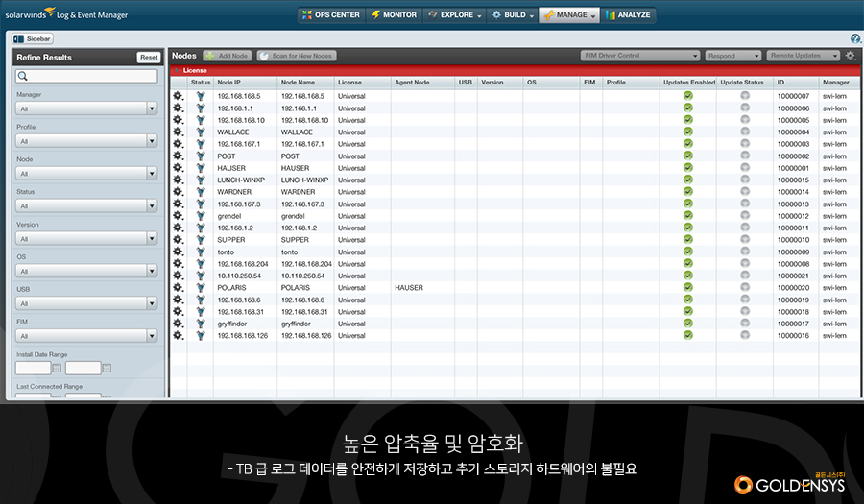Image resolution: width=864 pixels, height=504 pixels.
Task: Click status icon of the tonto node
Action: (201, 252)
